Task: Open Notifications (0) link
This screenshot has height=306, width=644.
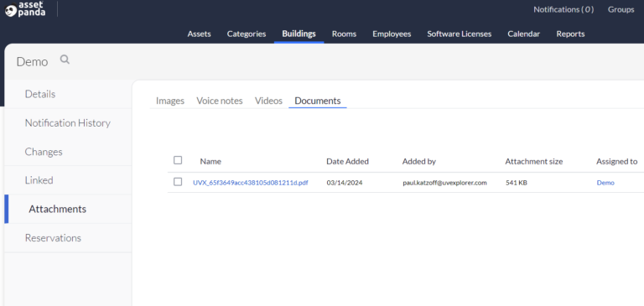Action: pos(563,9)
